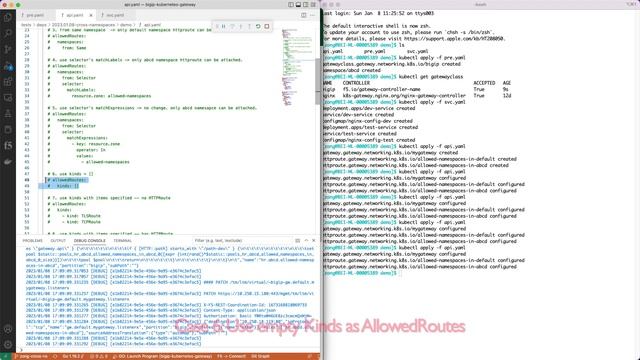Open the F5 extension view
Viewport: 640px width, 360px height.
8,145
